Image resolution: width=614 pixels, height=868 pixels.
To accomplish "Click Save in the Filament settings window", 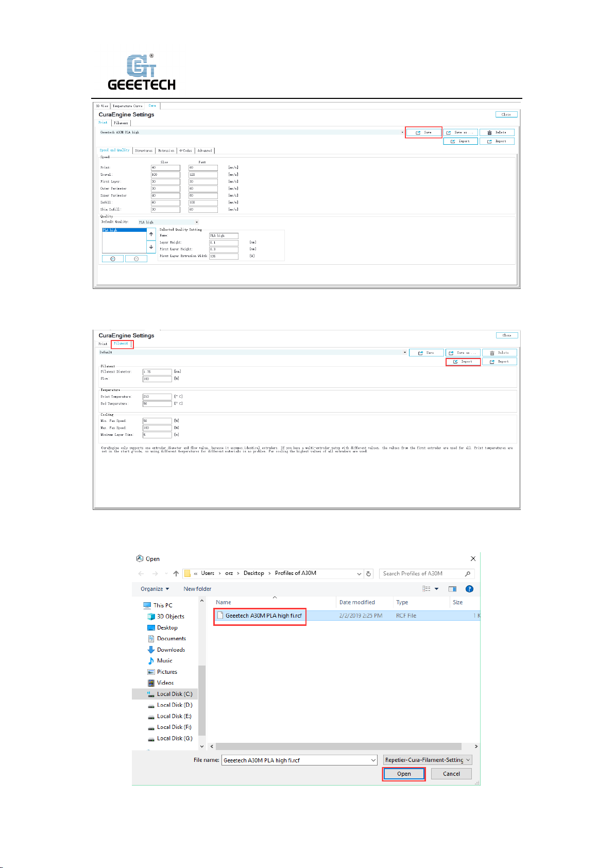I will tap(426, 353).
